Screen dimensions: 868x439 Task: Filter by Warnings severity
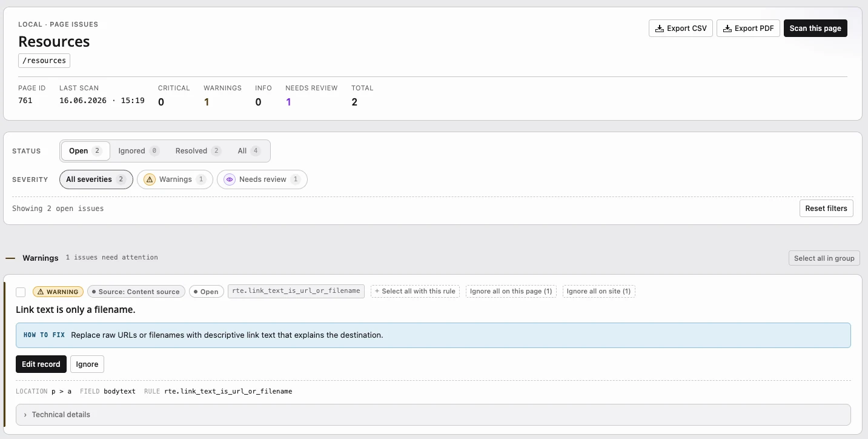point(175,179)
